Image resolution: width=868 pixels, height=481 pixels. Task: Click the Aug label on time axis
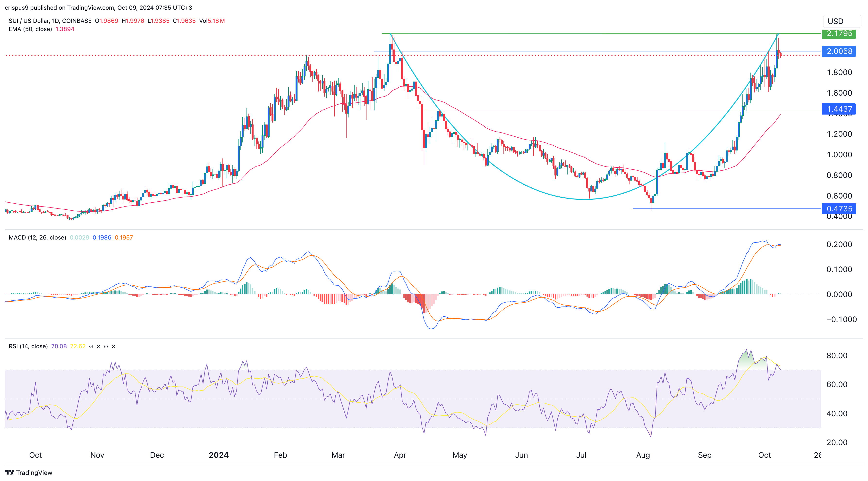(x=643, y=455)
